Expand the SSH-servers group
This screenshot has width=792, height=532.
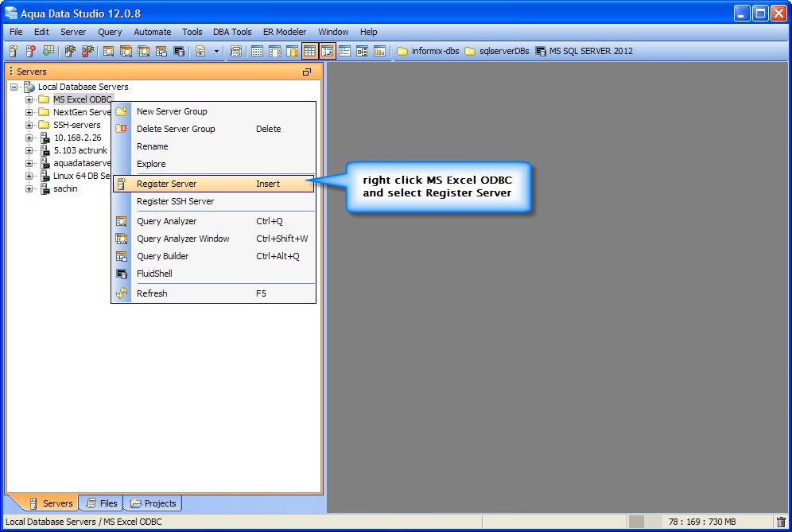pos(29,125)
